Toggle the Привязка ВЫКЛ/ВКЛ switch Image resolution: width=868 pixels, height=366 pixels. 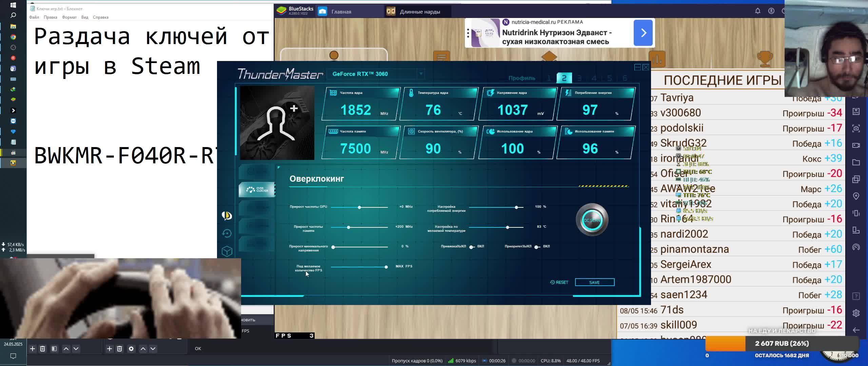pyautogui.click(x=472, y=247)
